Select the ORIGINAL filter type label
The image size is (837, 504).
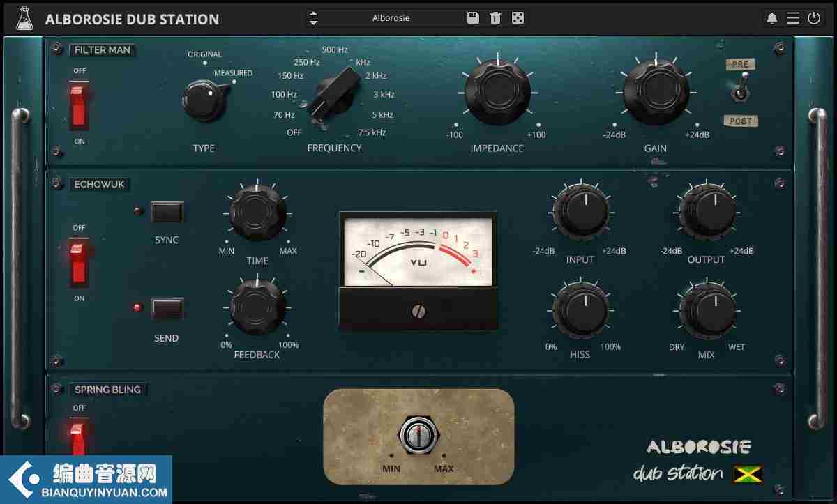pos(204,54)
